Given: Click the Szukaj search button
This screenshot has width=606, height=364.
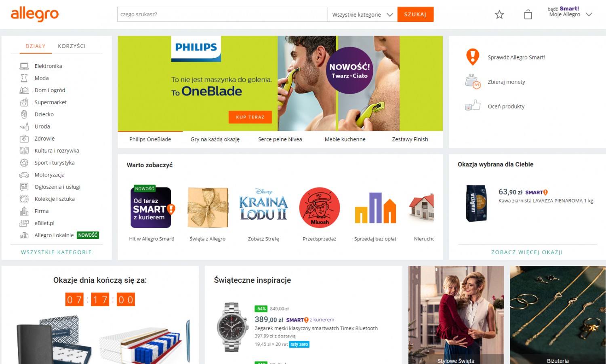Looking at the screenshot, I should pyautogui.click(x=415, y=15).
